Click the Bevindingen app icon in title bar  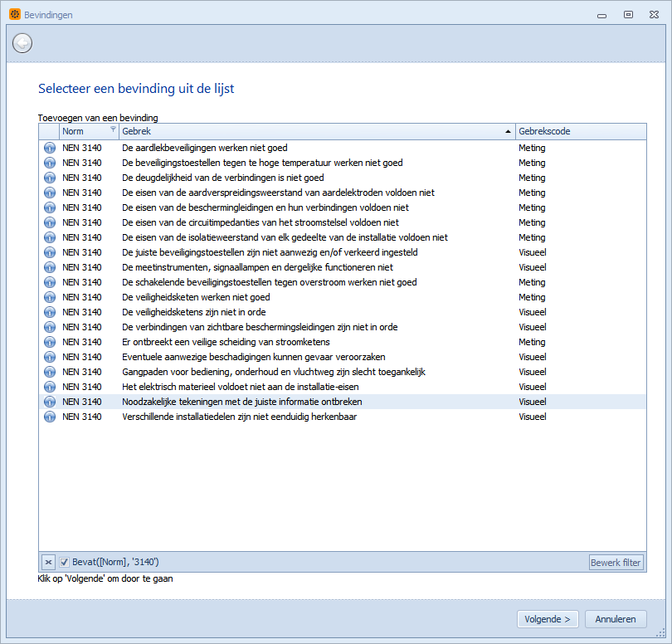coord(14,14)
